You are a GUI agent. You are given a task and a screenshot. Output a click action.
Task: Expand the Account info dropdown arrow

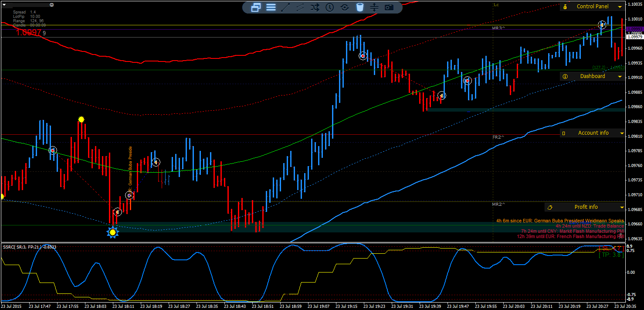click(622, 133)
